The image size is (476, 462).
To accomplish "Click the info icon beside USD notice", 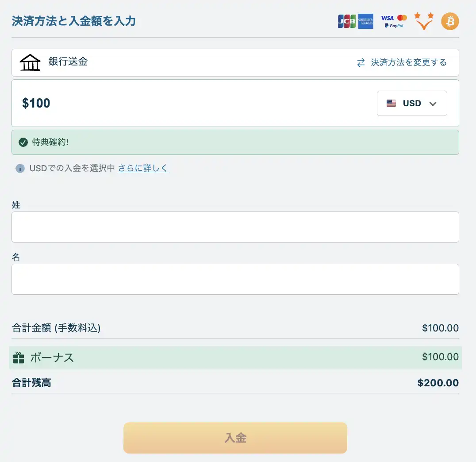I will 20,168.
